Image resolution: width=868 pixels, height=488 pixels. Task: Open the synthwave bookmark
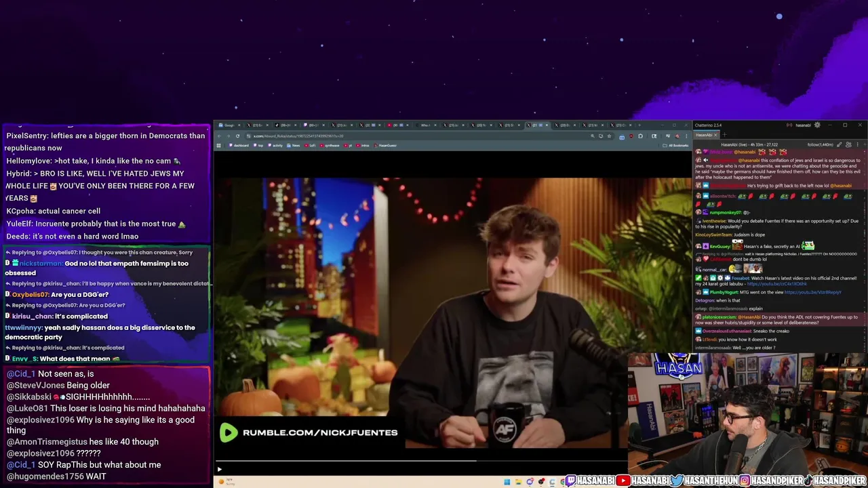[330, 145]
